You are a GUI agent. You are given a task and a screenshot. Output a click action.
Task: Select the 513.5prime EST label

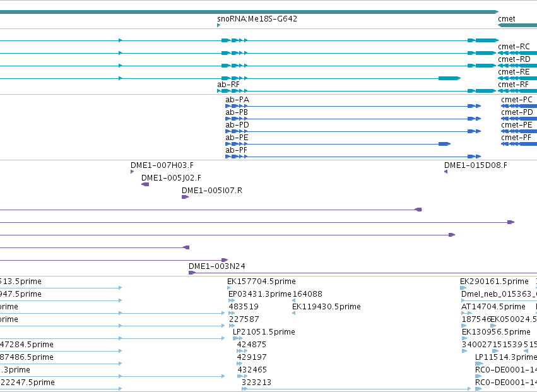click(21, 282)
